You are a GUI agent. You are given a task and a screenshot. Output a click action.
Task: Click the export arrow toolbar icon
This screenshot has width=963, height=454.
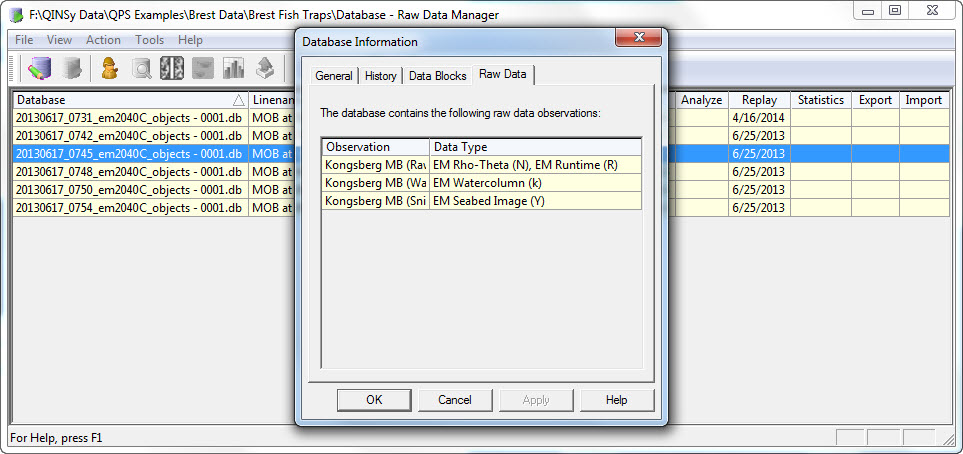[x=265, y=69]
